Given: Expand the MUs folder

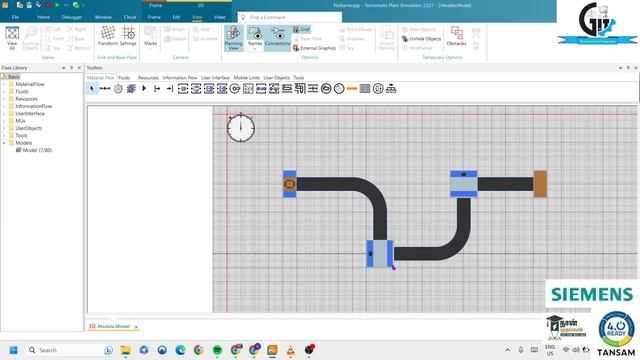Looking at the screenshot, I should click(4, 121).
